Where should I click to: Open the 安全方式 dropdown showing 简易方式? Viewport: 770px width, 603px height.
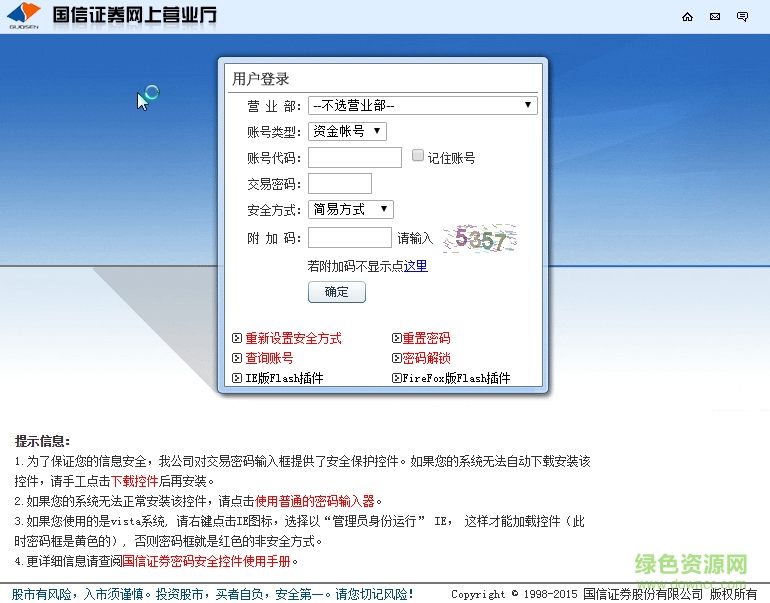point(351,209)
